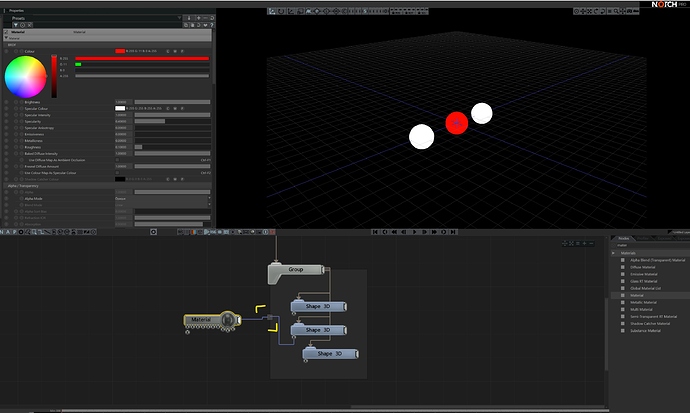Click the red Colour swatch
The width and height of the screenshot is (690, 413).
(120, 51)
